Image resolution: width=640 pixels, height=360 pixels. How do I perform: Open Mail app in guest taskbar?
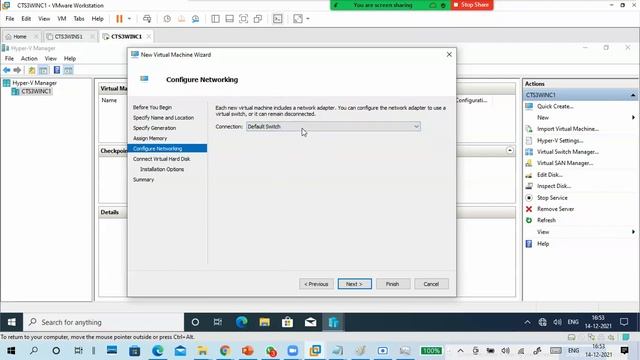310,322
